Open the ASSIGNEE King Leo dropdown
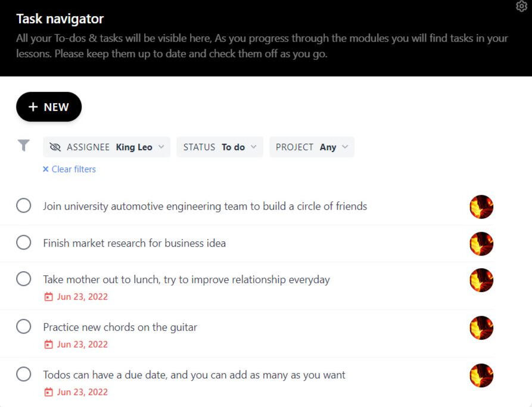Viewport: 532px width, 407px height. click(107, 147)
